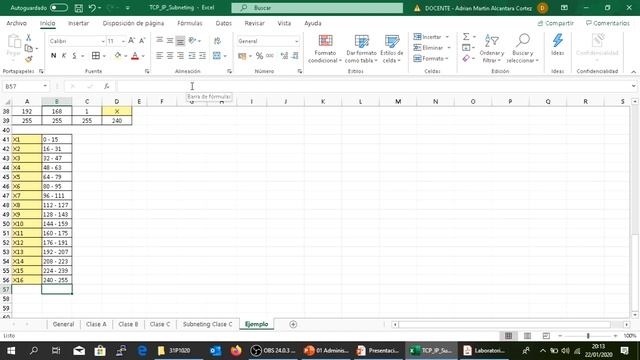Image resolution: width=640 pixels, height=360 pixels.
Task: Toggle Italic (K) formatting
Action: click(64, 56)
